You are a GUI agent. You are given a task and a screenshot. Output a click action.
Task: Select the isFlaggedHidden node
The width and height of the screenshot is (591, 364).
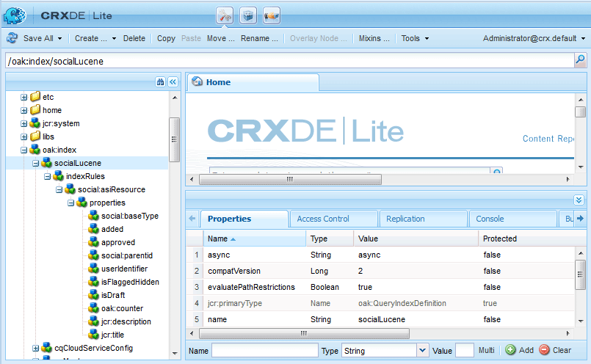point(130,282)
